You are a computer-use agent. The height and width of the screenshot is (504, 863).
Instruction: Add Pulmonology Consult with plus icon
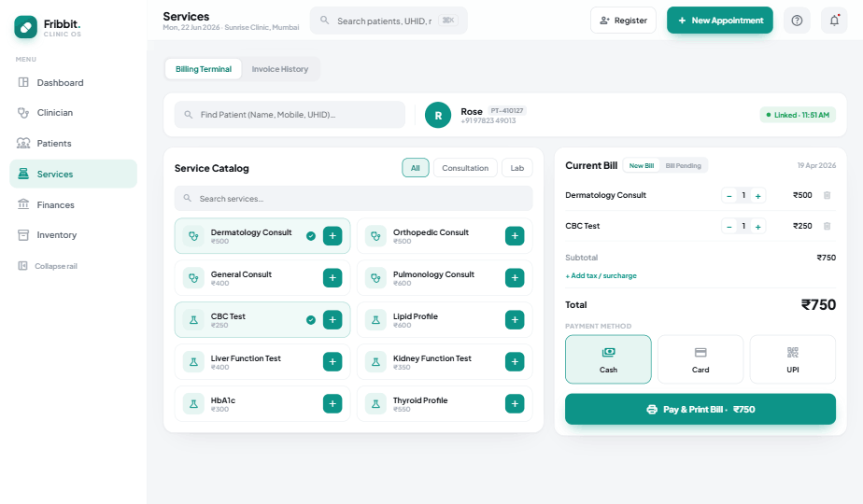click(515, 278)
